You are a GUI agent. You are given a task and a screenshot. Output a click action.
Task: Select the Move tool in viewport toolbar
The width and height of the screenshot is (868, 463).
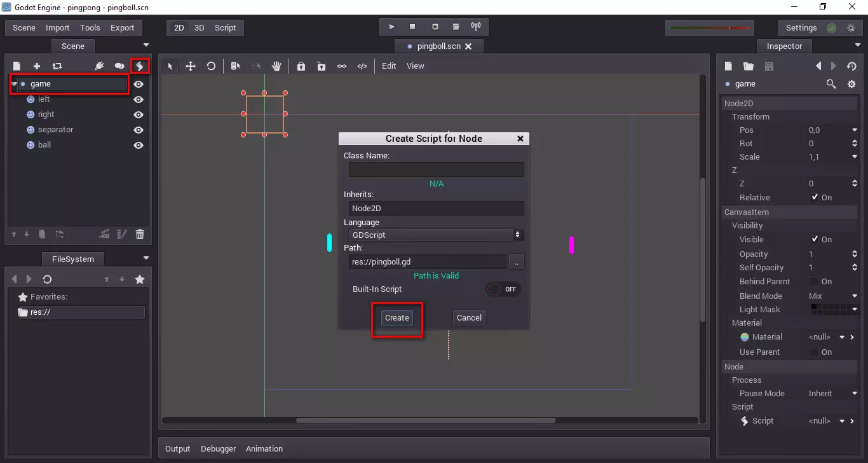[190, 66]
